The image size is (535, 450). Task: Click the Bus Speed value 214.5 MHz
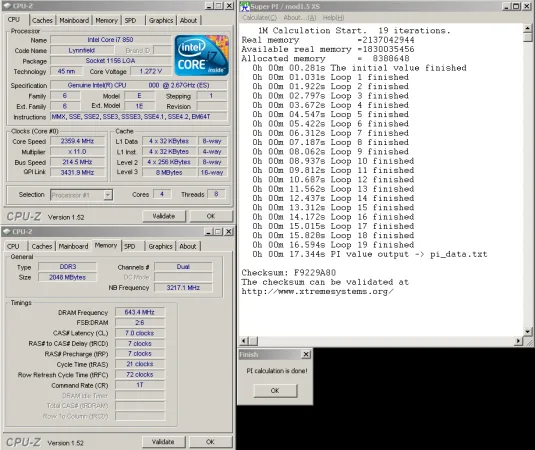[77, 162]
